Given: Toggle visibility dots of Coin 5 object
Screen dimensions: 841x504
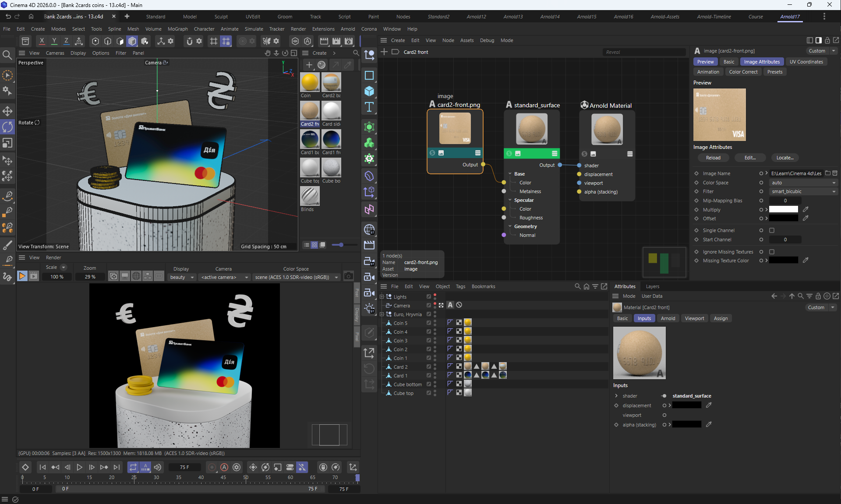Looking at the screenshot, I should [435, 323].
